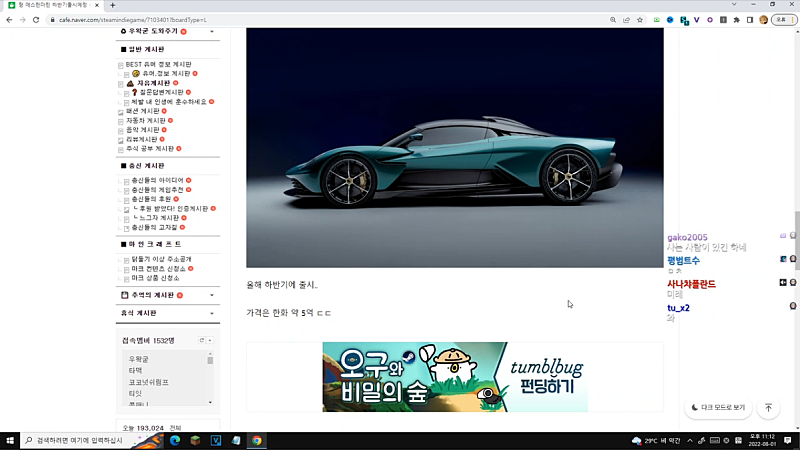
Task: Toggle 다크 모드로 보기 dark mode
Action: pos(719,408)
